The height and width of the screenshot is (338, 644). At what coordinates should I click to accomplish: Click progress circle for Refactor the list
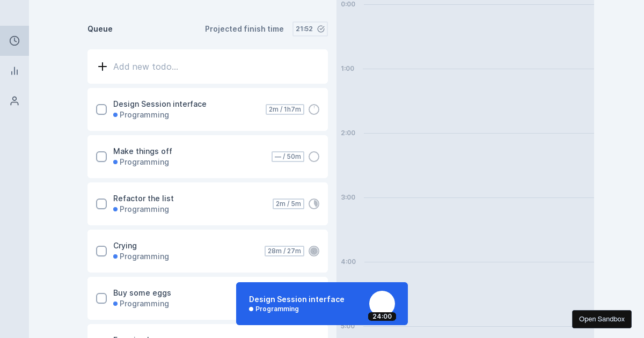pos(314,204)
